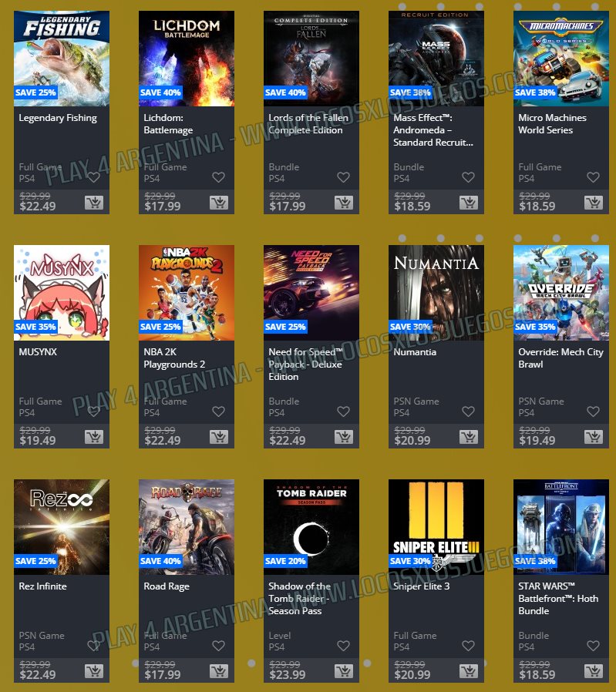Wishlist Lords of the Fallen Complete Edition
Viewport: 616px width, 692px height.
(x=344, y=177)
